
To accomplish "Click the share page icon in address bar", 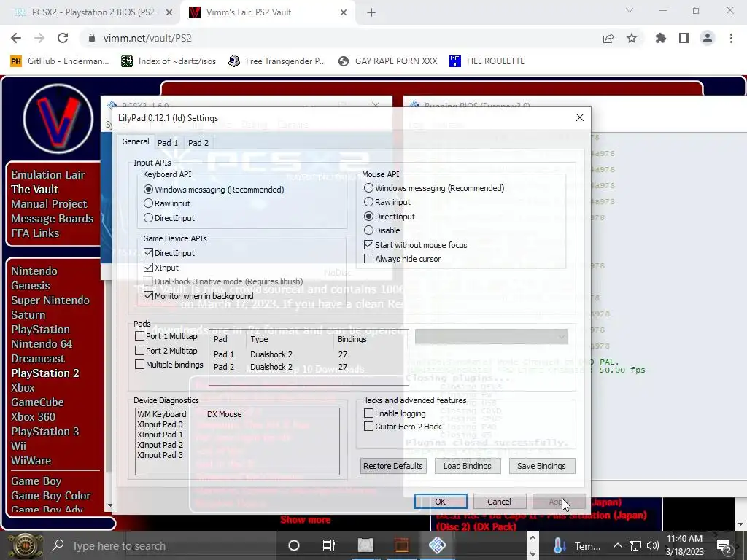I will (608, 38).
